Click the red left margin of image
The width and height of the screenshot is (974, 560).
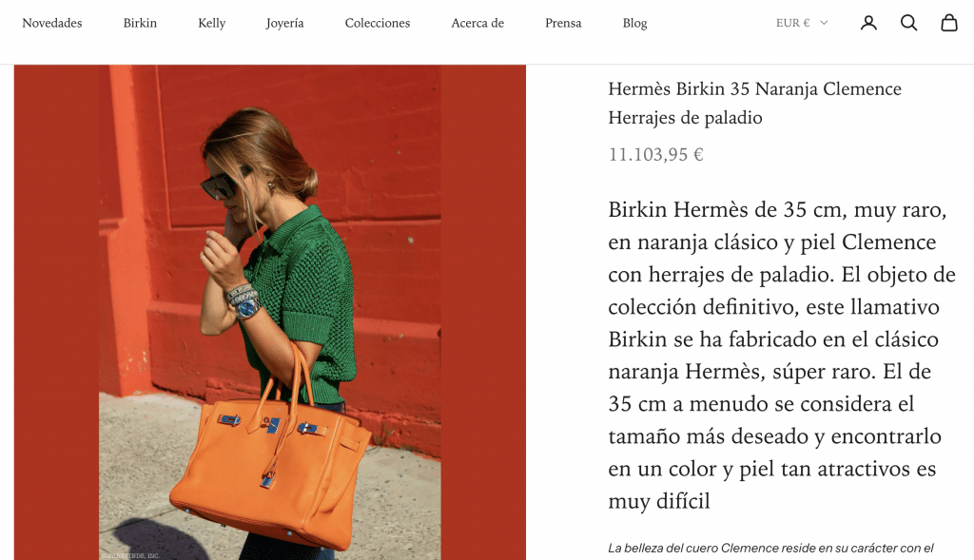click(56, 312)
